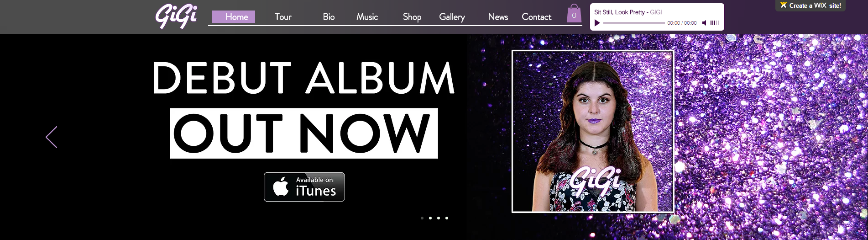Open the shopping cart bag icon
Screen dimensions: 868x240
[x=574, y=14]
